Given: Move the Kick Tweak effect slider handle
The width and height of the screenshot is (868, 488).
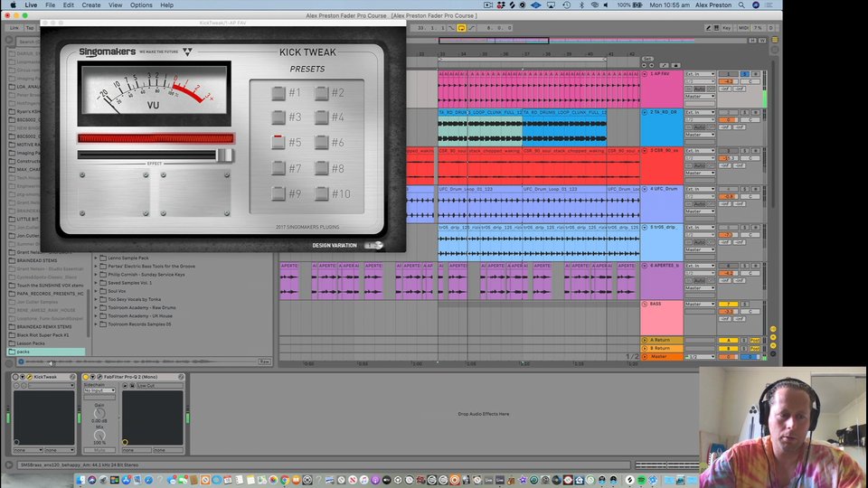Looking at the screenshot, I should (x=224, y=155).
